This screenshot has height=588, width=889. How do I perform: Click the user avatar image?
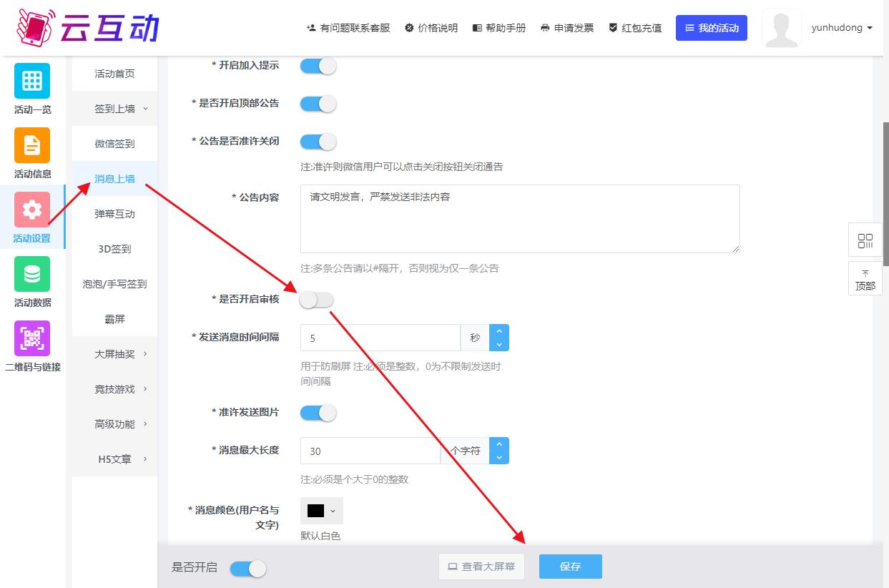pos(781,29)
